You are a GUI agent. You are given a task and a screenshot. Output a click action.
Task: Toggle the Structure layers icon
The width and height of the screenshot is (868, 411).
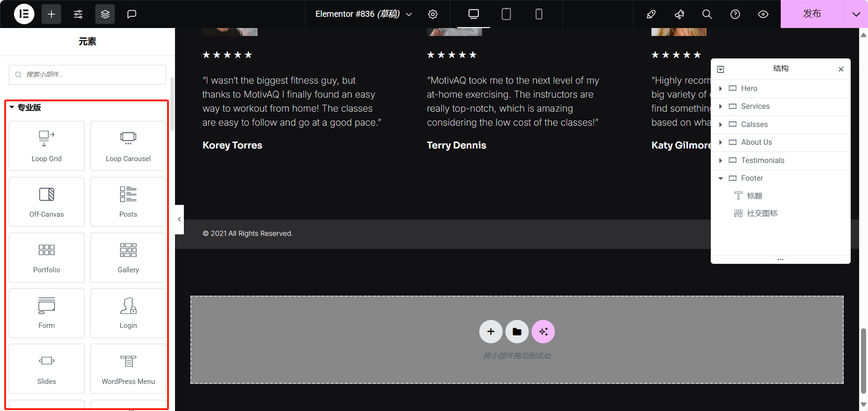click(x=105, y=14)
